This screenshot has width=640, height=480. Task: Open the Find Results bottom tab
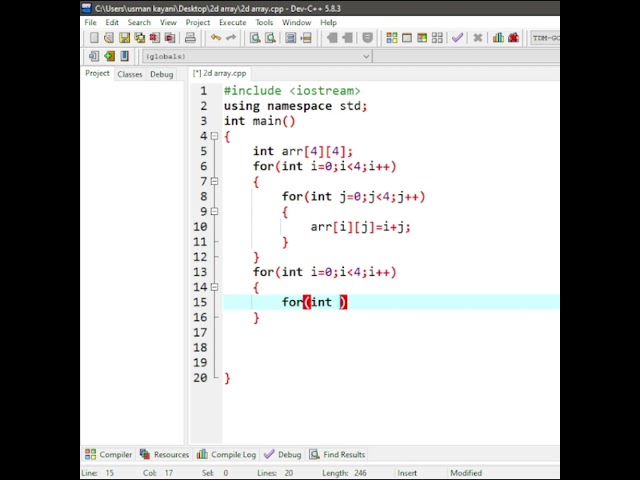point(337,454)
